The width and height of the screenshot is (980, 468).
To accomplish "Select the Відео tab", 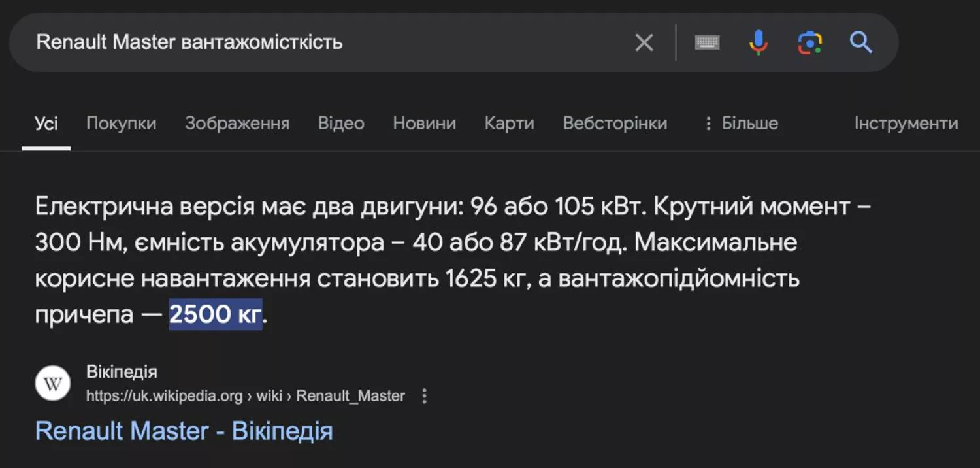I will [341, 124].
